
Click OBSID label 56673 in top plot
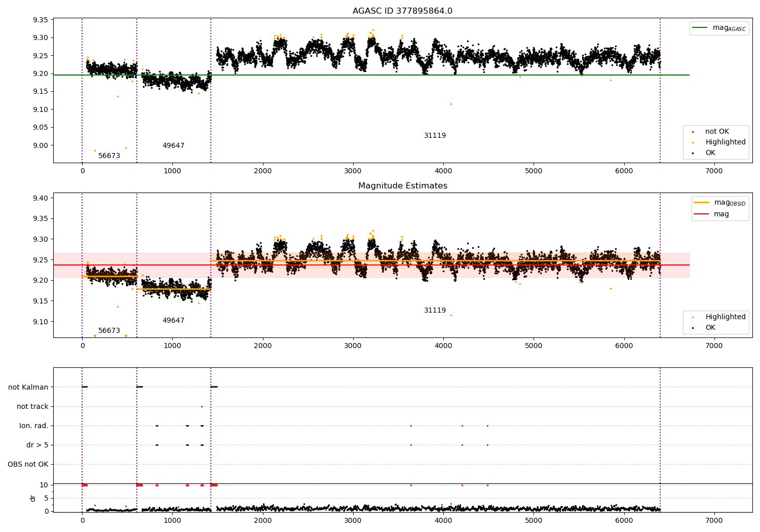(x=109, y=156)
